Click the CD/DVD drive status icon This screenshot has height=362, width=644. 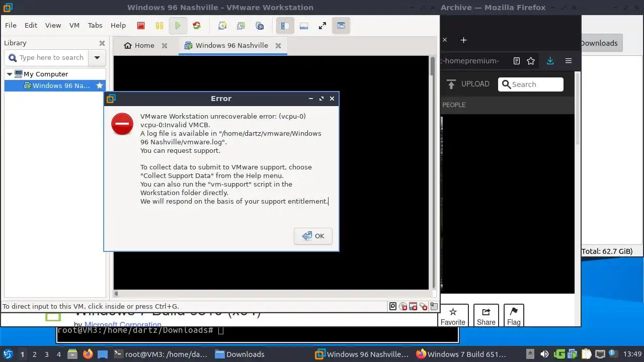pyautogui.click(x=403, y=306)
